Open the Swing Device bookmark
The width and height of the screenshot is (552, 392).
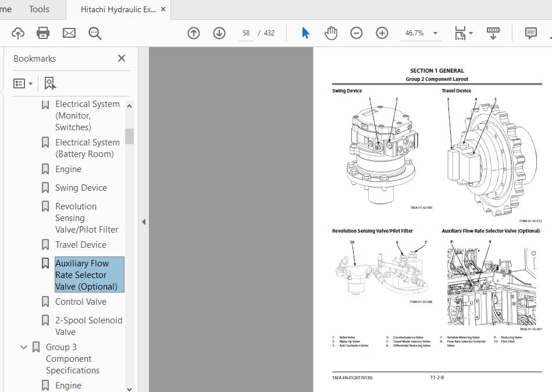tap(81, 188)
